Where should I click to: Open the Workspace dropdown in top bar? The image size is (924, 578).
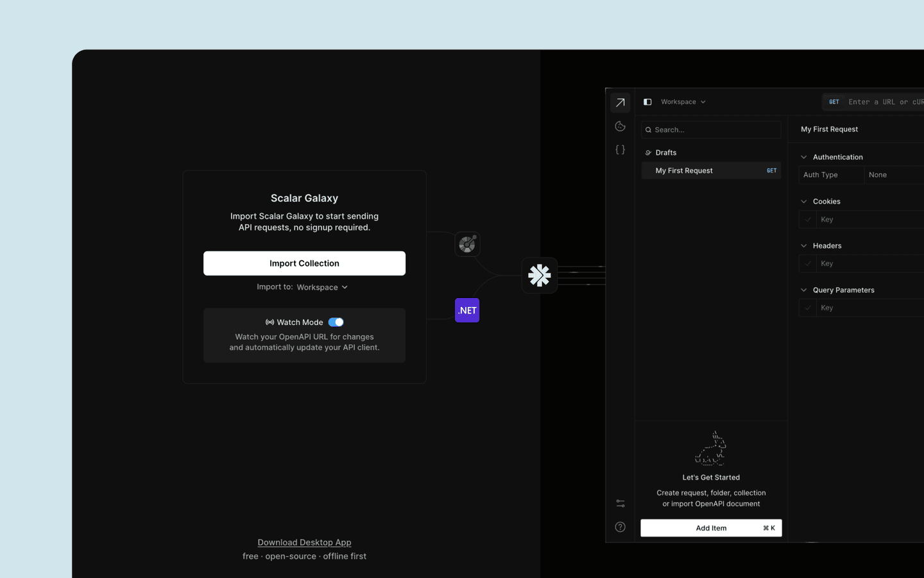(x=683, y=102)
